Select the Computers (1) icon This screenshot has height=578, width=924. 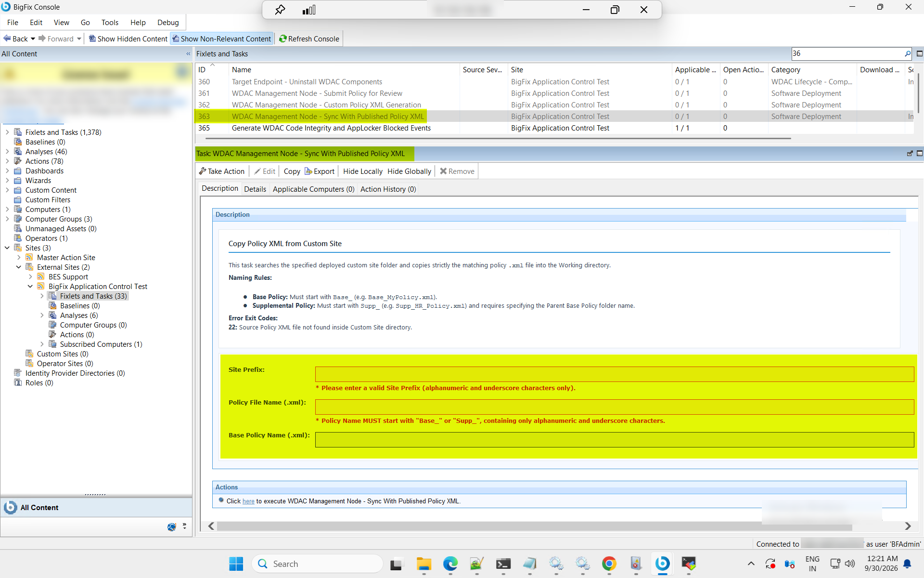pos(18,209)
